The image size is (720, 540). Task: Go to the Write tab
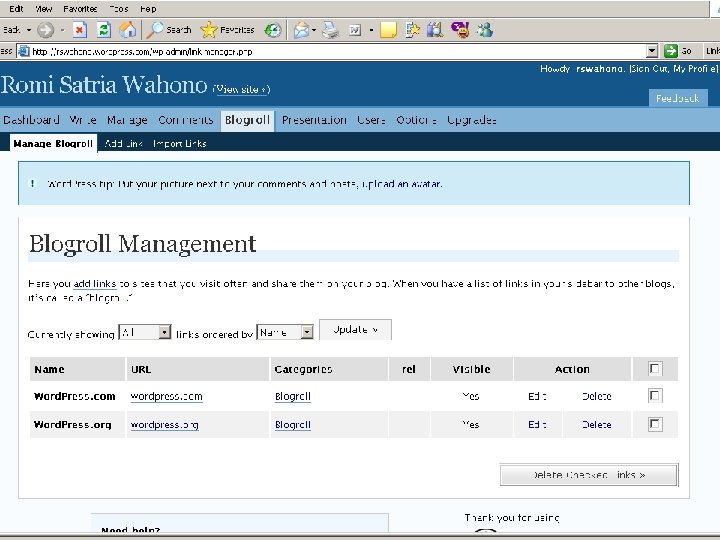point(83,120)
